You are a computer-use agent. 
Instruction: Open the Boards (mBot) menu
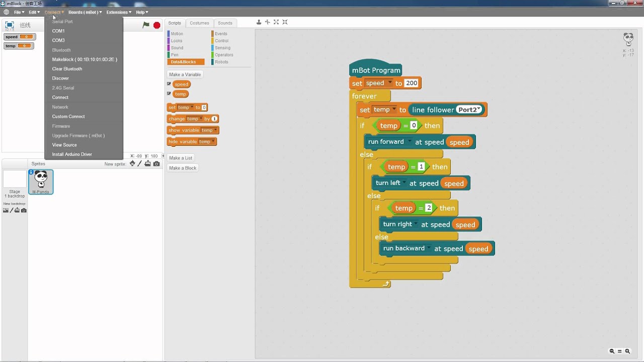click(x=85, y=12)
